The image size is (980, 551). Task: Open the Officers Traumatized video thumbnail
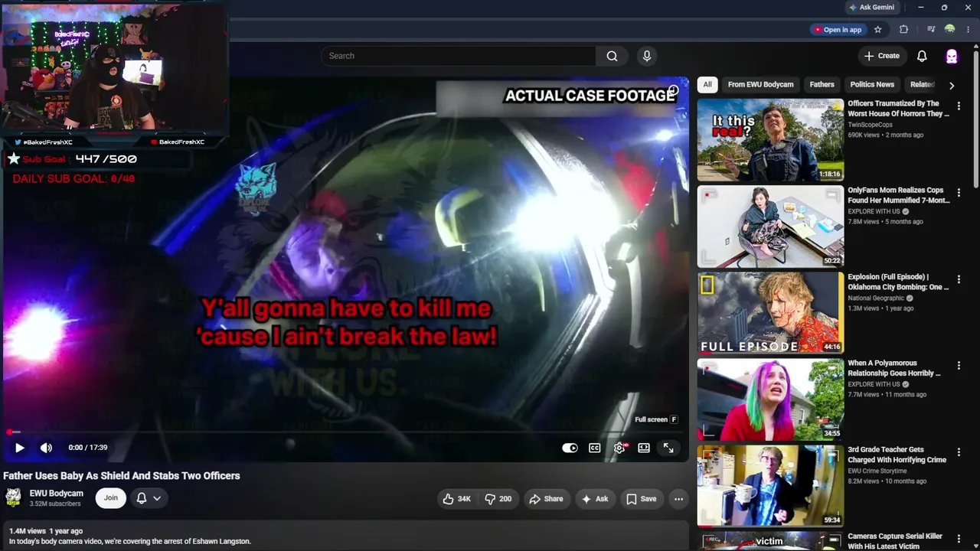coord(770,139)
